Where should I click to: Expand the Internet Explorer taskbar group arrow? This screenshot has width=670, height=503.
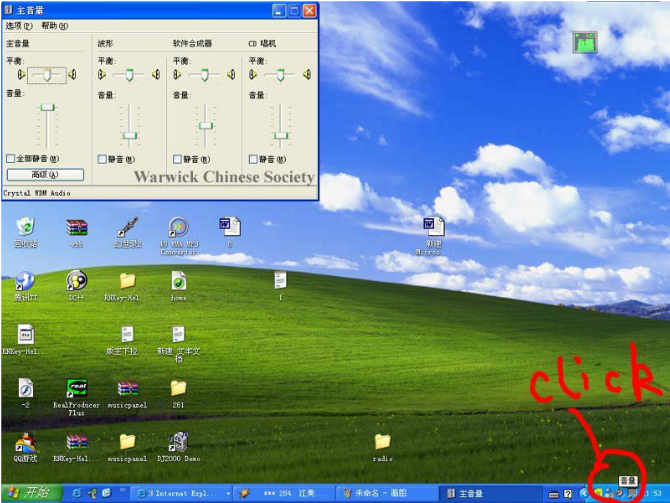tap(228, 494)
